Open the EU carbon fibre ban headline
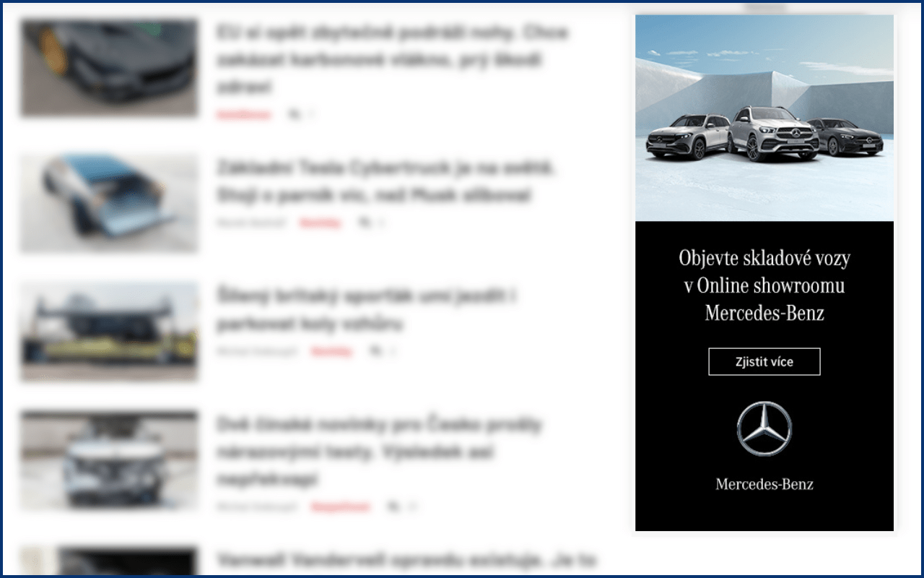Viewport: 924px width, 578px height. tap(392, 60)
